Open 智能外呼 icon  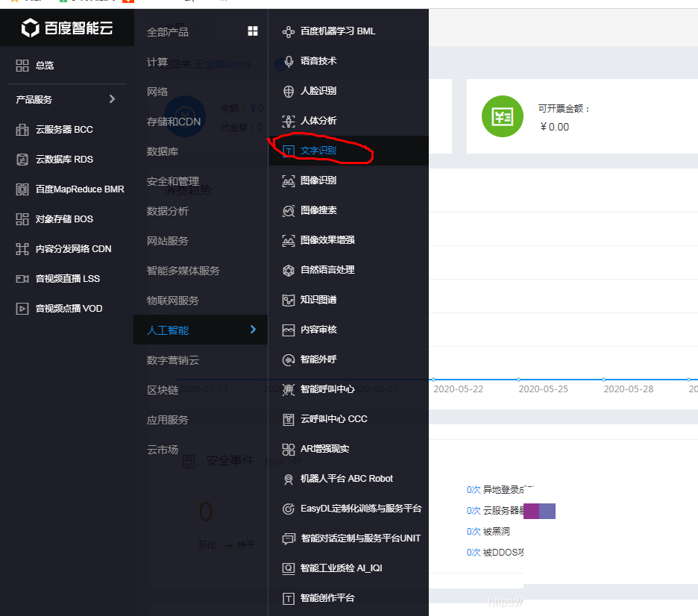click(289, 359)
